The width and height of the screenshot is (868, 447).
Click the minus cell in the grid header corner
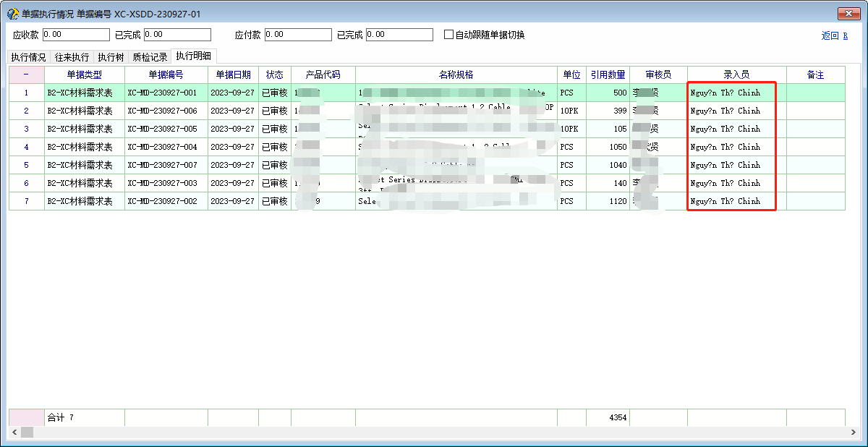(x=26, y=74)
